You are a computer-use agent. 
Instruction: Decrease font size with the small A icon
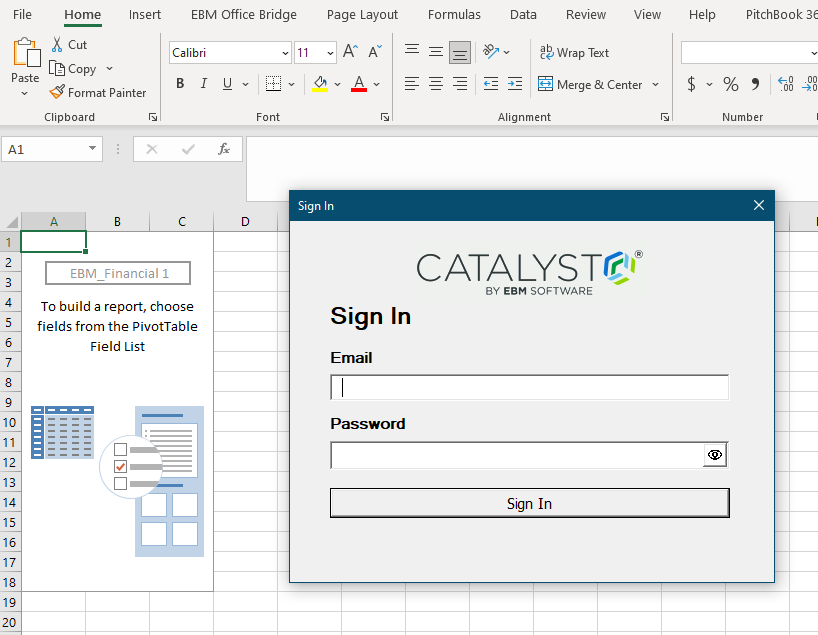point(375,52)
